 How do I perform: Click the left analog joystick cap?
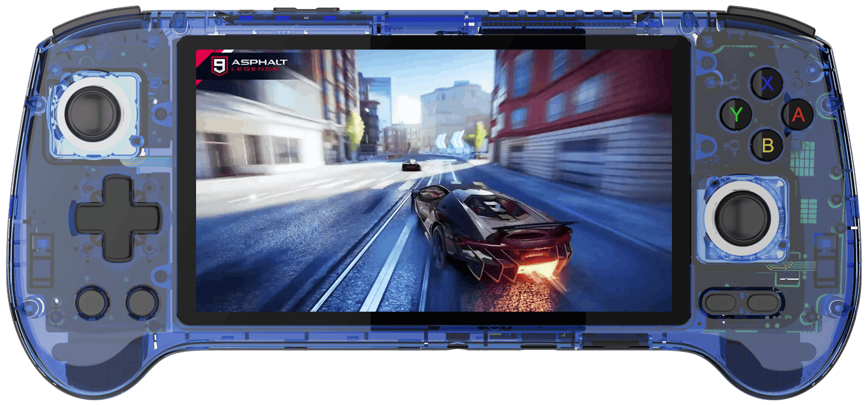(93, 115)
